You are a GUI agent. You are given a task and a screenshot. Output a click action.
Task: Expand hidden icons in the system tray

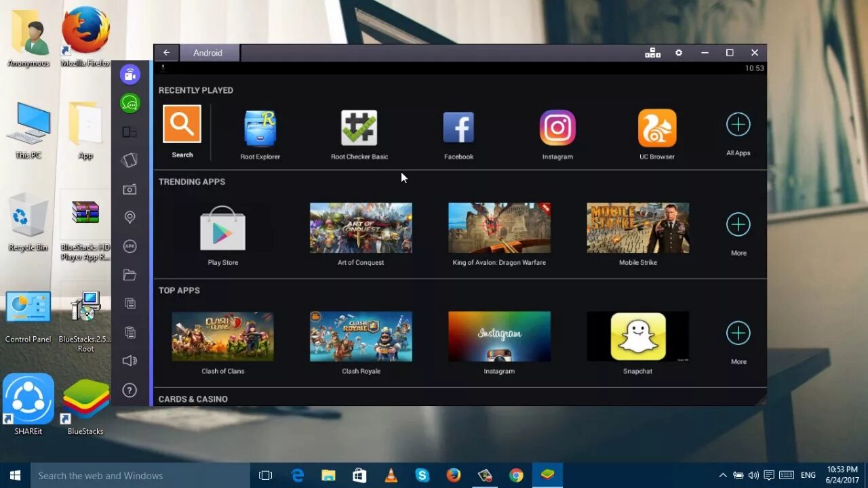pyautogui.click(x=723, y=475)
